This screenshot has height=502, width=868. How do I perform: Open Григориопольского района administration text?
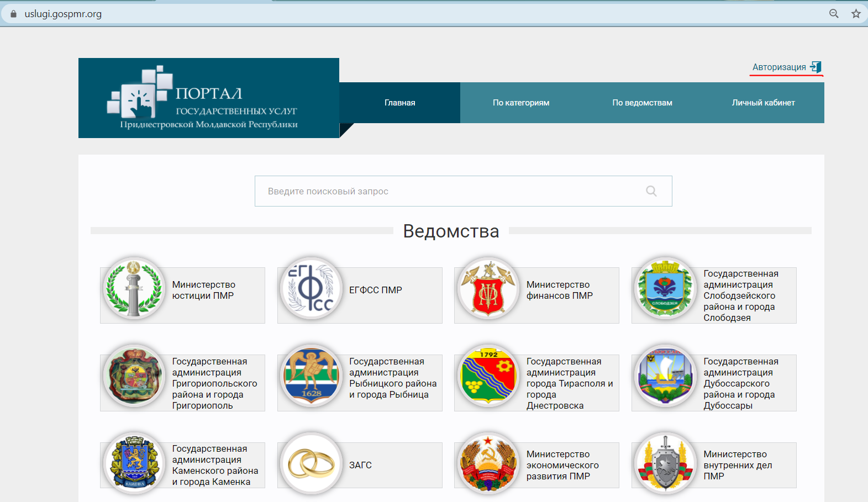(214, 383)
